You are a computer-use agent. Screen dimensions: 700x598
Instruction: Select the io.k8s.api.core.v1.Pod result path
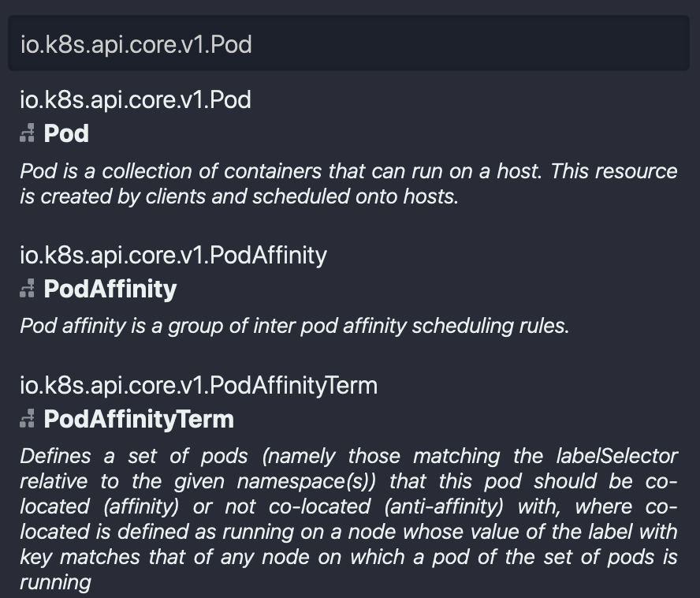pyautogui.click(x=136, y=99)
